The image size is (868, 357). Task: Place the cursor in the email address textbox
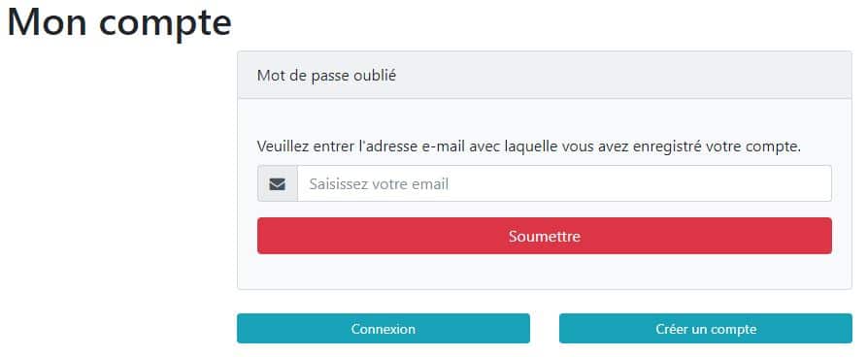(x=565, y=183)
